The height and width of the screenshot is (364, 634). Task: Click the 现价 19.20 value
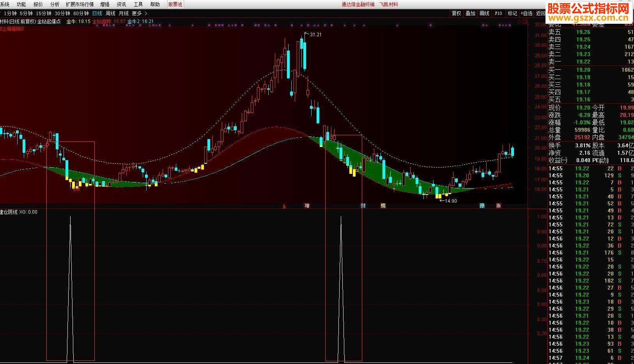pos(583,108)
